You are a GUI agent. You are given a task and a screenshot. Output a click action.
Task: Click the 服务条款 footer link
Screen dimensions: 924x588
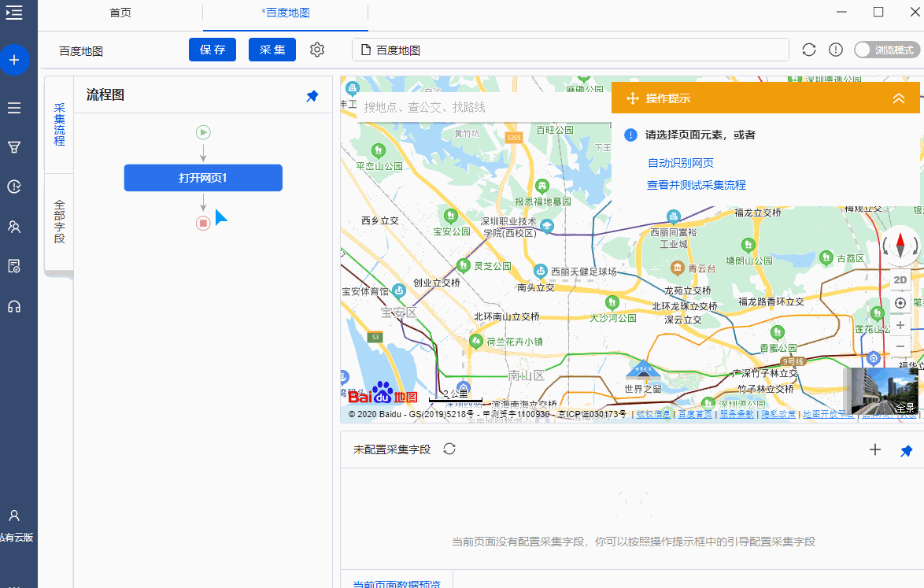pos(737,414)
